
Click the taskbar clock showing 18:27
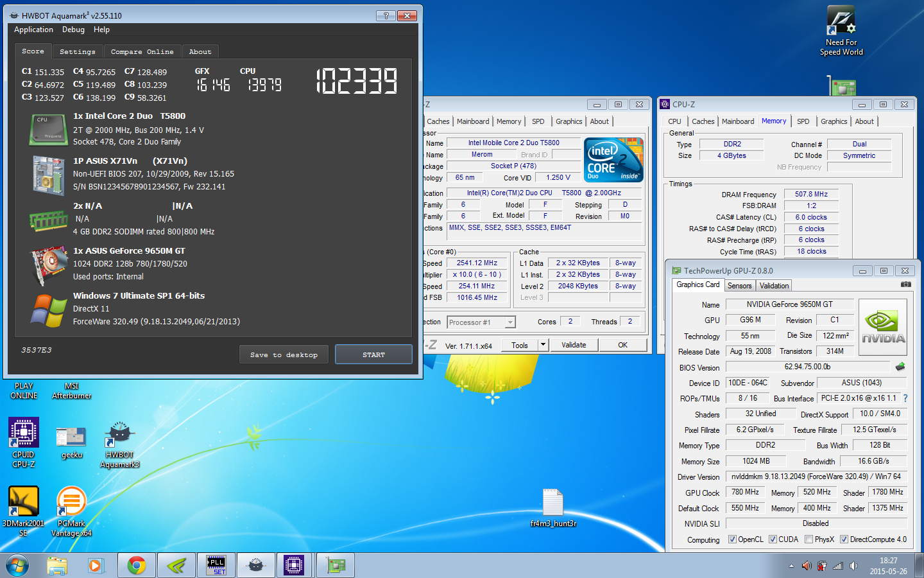point(888,566)
